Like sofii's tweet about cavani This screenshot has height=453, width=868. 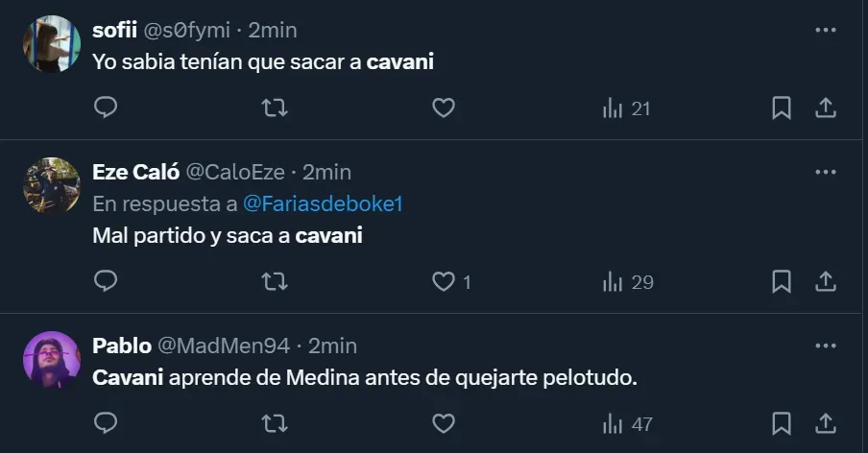[443, 108]
